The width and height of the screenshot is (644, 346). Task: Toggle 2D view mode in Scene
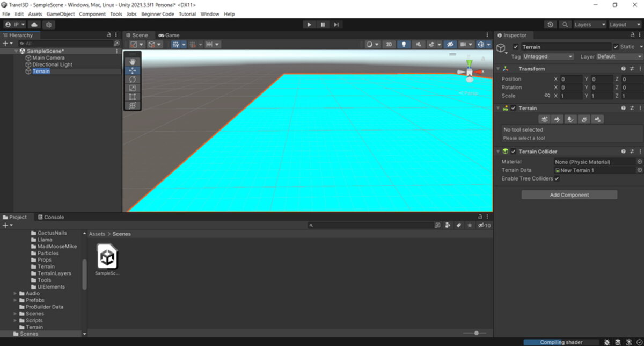coord(389,45)
